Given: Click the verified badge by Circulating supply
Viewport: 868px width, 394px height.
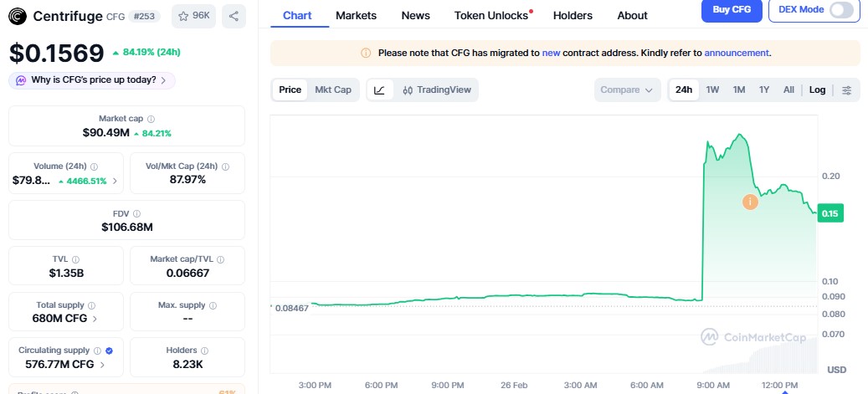Looking at the screenshot, I should 109,351.
